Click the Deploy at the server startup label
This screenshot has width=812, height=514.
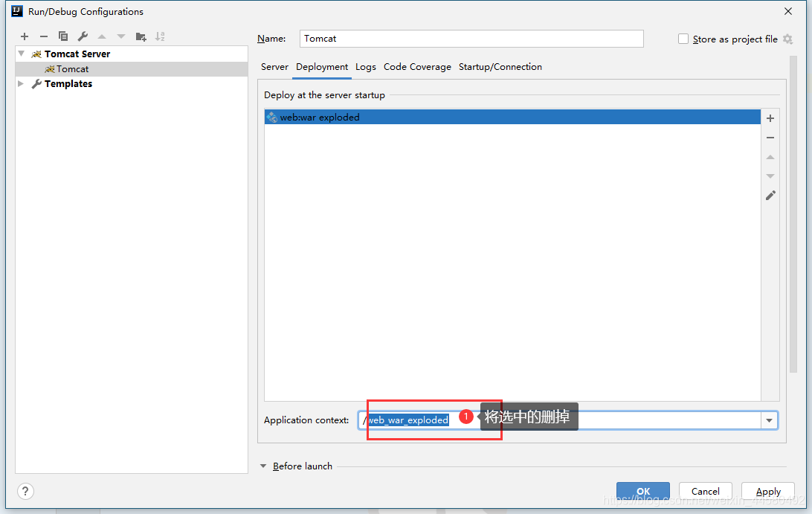pos(324,94)
